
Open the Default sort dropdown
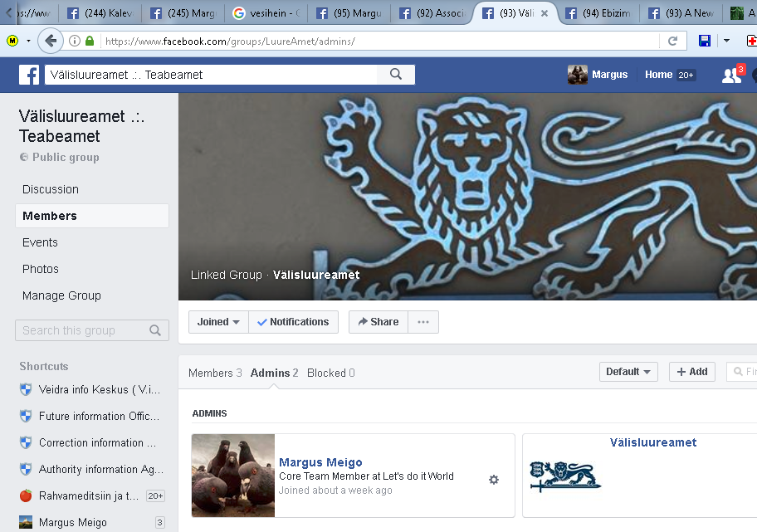[x=628, y=372]
